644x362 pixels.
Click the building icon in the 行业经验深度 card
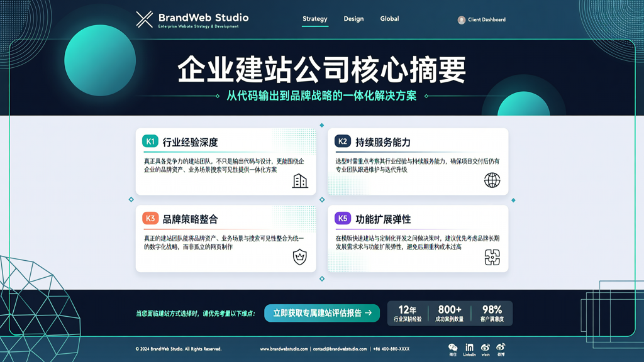[x=300, y=180]
